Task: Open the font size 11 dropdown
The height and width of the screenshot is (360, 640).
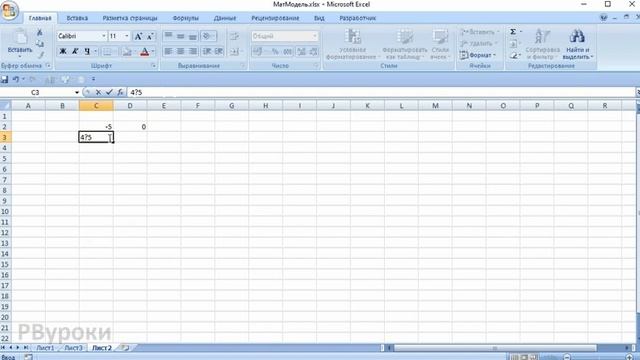Action: point(127,36)
